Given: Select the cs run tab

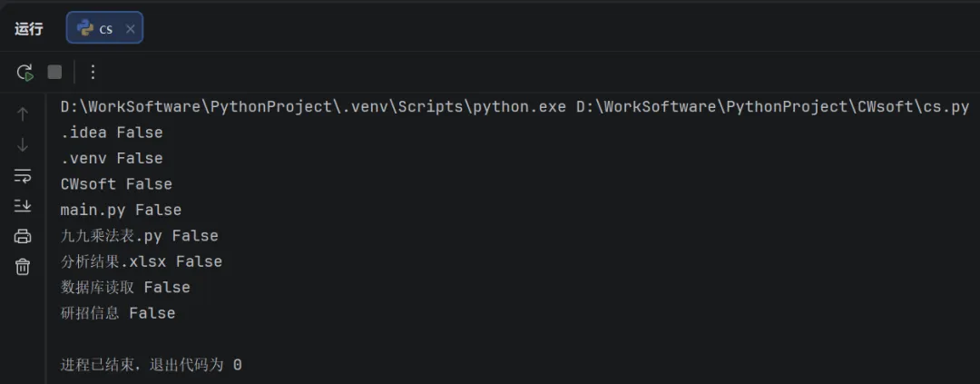Looking at the screenshot, I should (x=98, y=28).
